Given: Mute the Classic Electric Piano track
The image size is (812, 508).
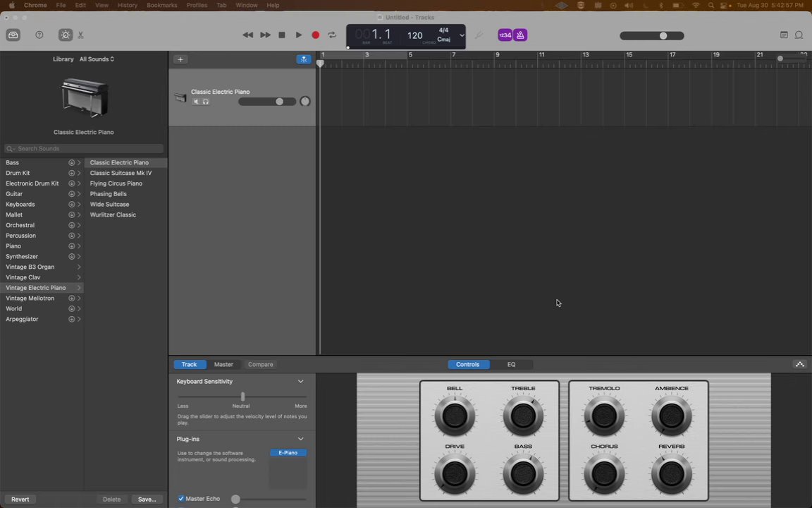Looking at the screenshot, I should click(x=196, y=102).
